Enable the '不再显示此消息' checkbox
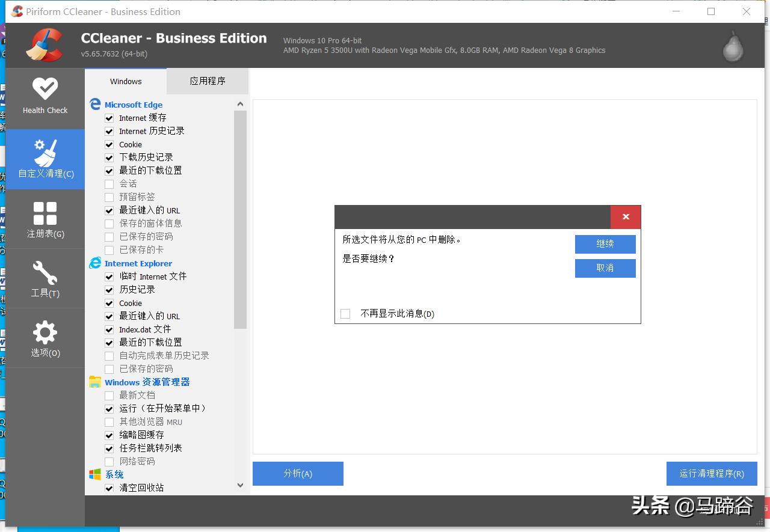 tap(345, 314)
